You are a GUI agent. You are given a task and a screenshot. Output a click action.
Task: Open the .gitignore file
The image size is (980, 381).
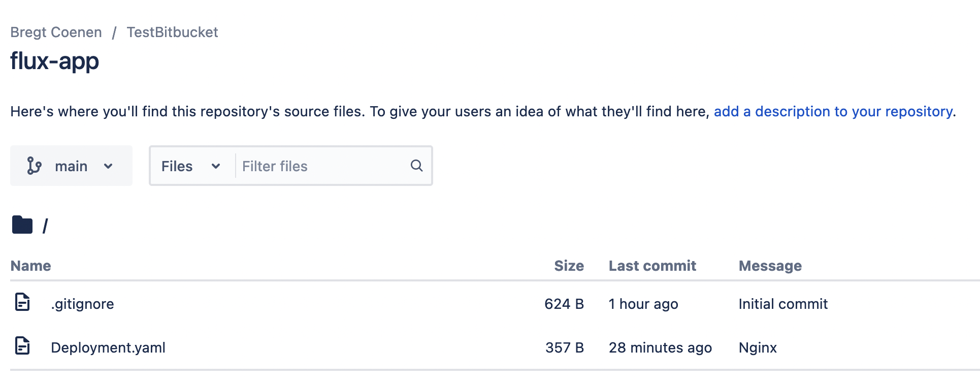click(x=82, y=304)
